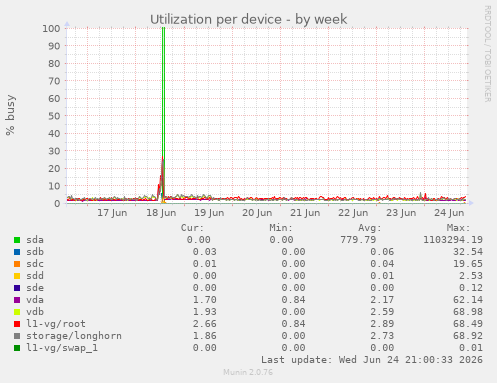Select the 'sdc' legend label
Screen dimensions: 497x383
tap(35, 264)
